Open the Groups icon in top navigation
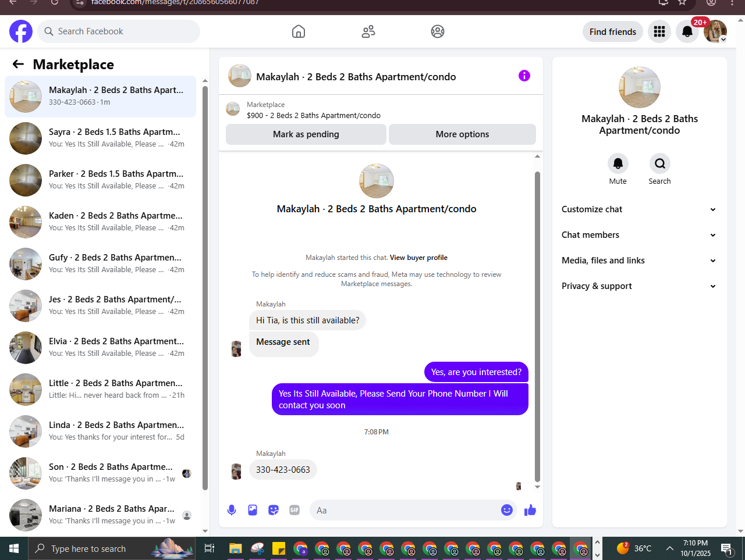 (x=438, y=31)
